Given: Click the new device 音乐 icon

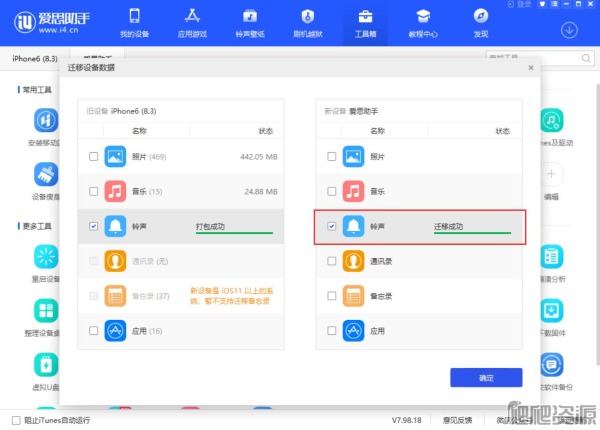Looking at the screenshot, I should tap(353, 191).
